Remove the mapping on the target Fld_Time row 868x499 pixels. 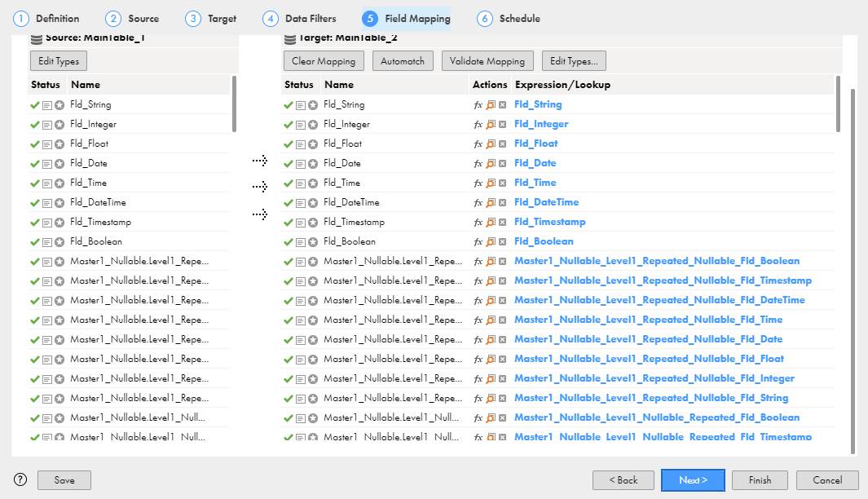(502, 183)
